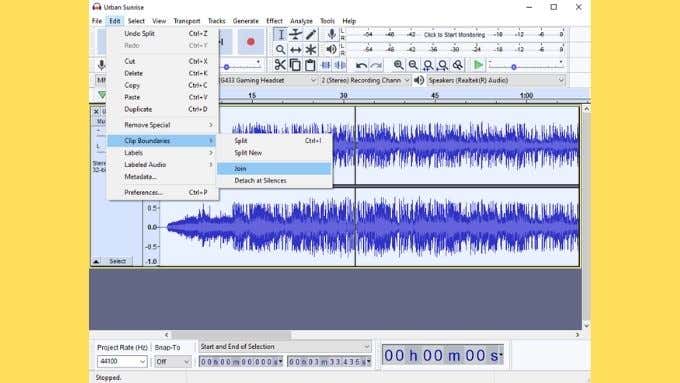Choose Duplicate in Edit menu

[163, 109]
